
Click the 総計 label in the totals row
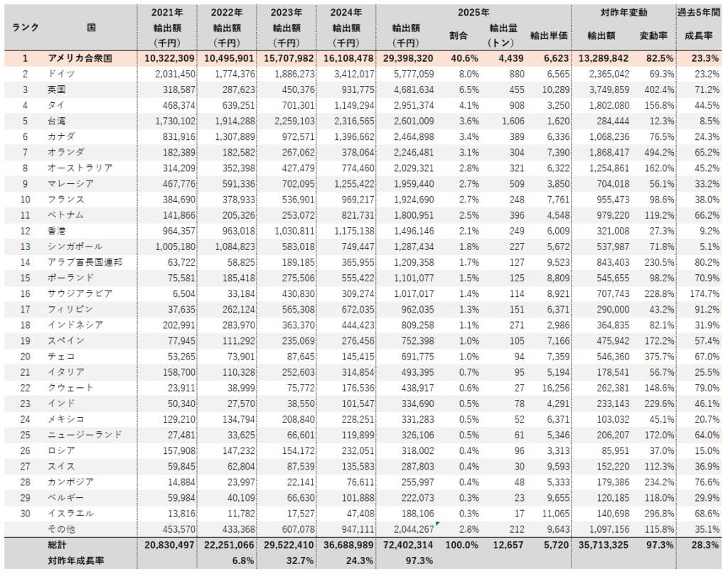coord(58,544)
